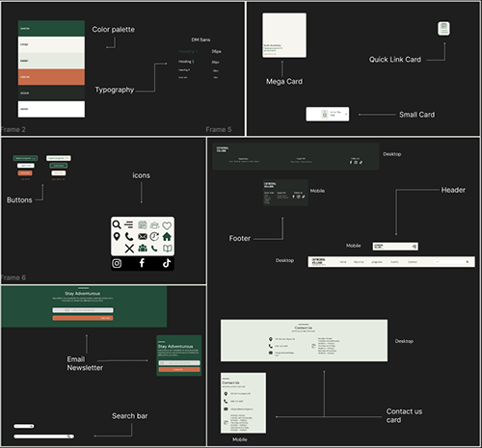This screenshot has width=482, height=448.
Task: Select the dark green home icon
Action: 167,237
